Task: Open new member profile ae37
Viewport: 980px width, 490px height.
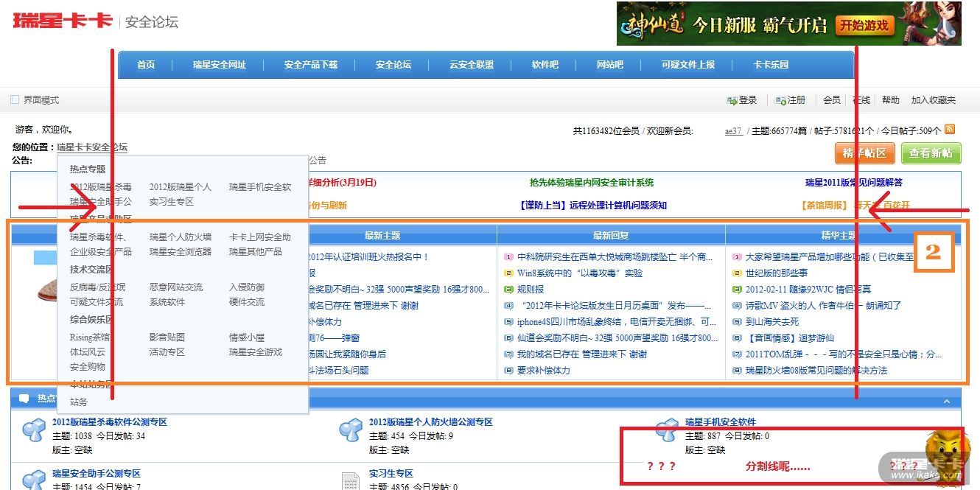Action: coord(733,131)
